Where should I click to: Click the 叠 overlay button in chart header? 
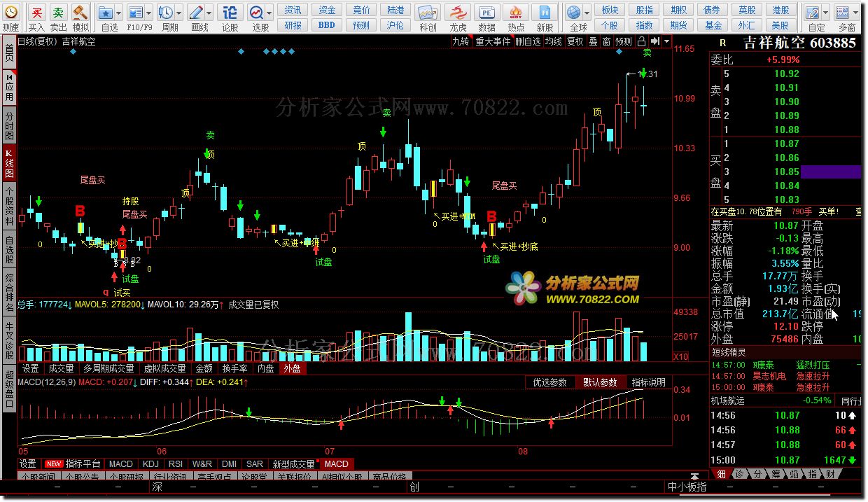pyautogui.click(x=593, y=41)
